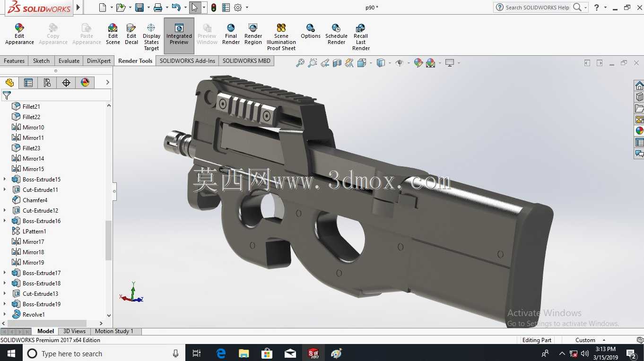Open render Options

(x=311, y=31)
